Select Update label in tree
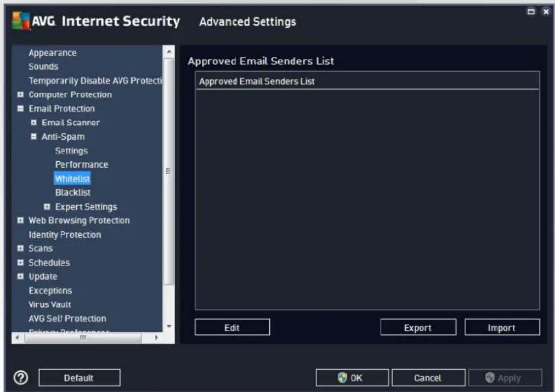Image resolution: width=555 pixels, height=392 pixels. [42, 276]
